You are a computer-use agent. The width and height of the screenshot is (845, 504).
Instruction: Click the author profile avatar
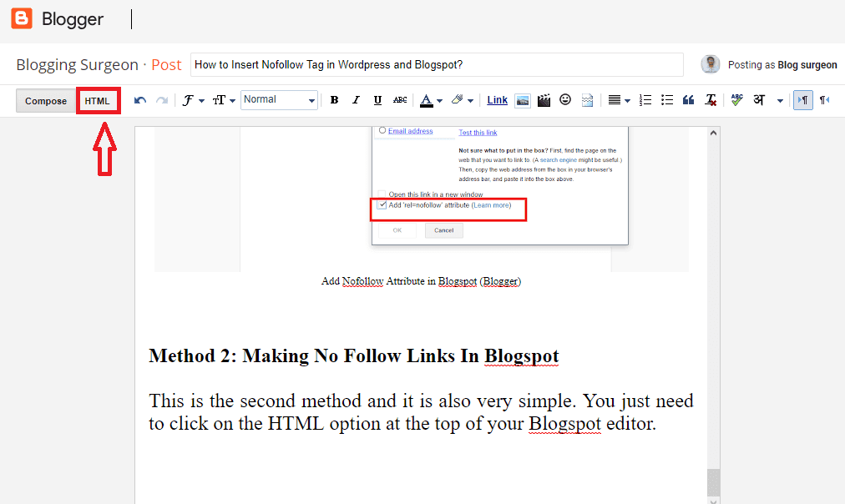click(x=711, y=64)
